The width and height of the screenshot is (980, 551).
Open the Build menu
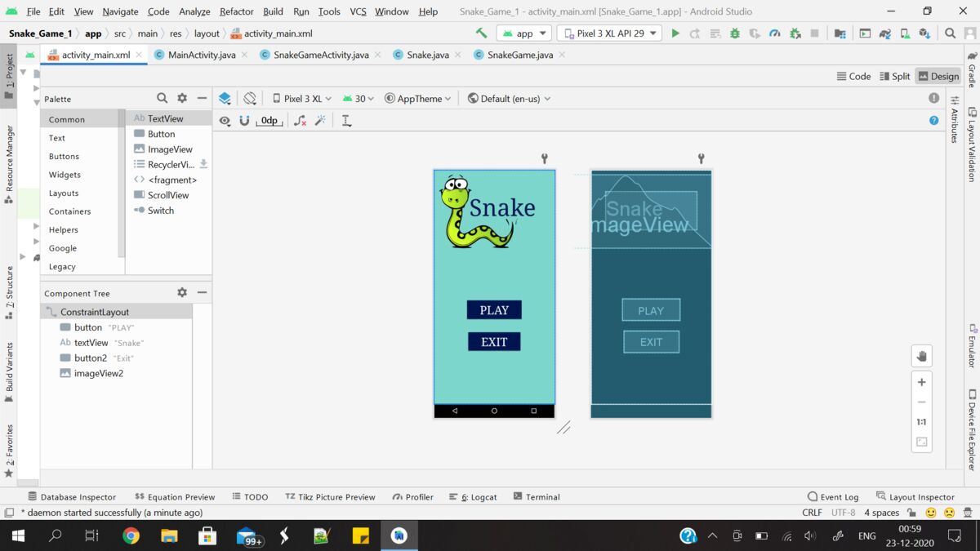tap(273, 11)
